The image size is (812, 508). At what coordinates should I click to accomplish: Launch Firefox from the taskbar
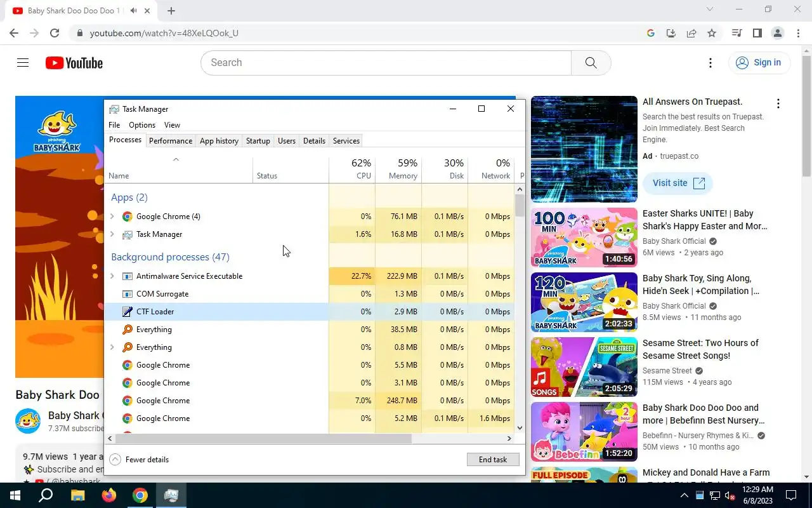click(108, 495)
